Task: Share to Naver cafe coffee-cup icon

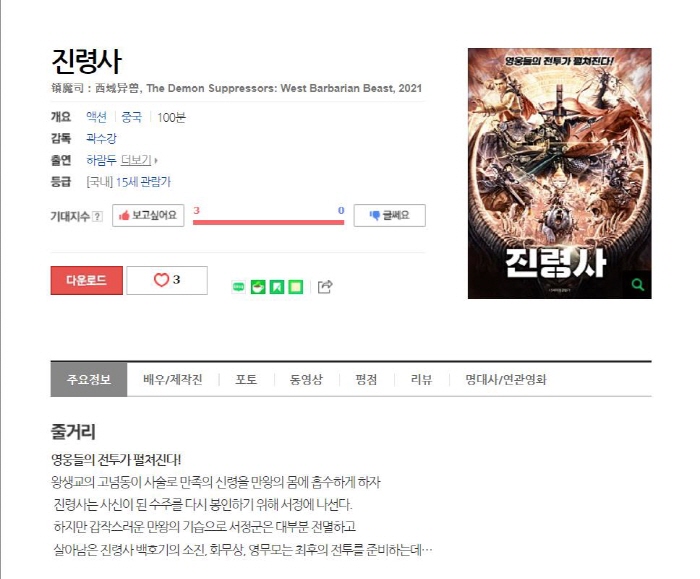Action: (258, 287)
